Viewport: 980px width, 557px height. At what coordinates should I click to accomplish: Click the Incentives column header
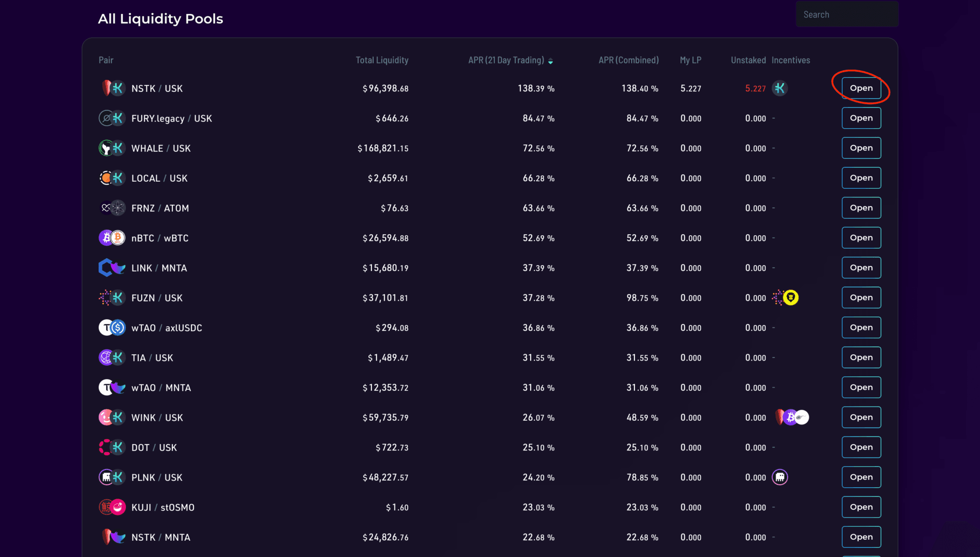click(791, 60)
